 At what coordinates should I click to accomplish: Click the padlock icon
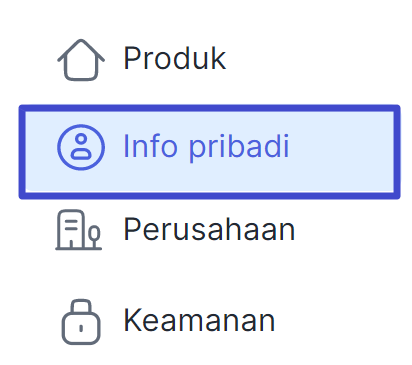coord(81,322)
